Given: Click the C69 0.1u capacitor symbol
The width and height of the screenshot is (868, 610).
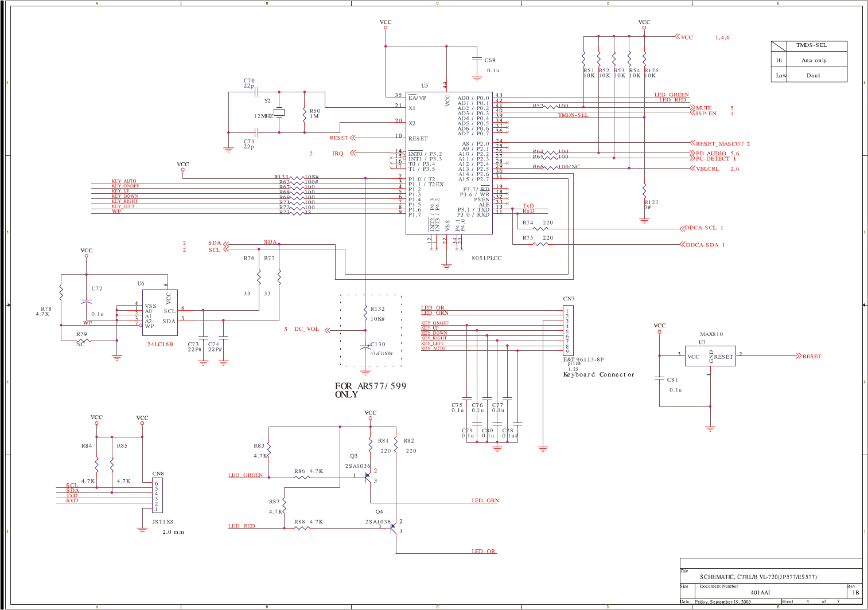Looking at the screenshot, I should [x=476, y=58].
